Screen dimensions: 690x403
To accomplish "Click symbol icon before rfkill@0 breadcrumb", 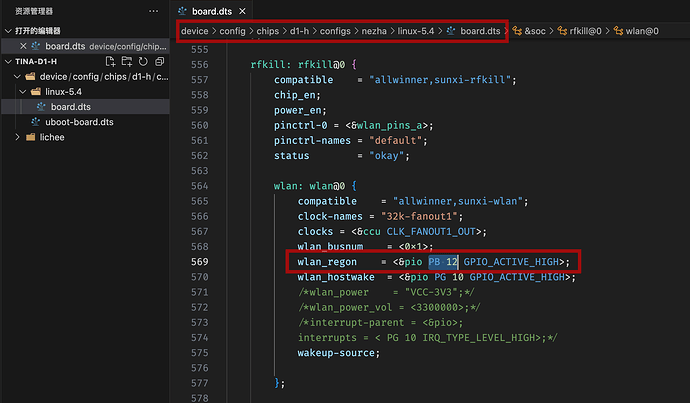I will (562, 31).
